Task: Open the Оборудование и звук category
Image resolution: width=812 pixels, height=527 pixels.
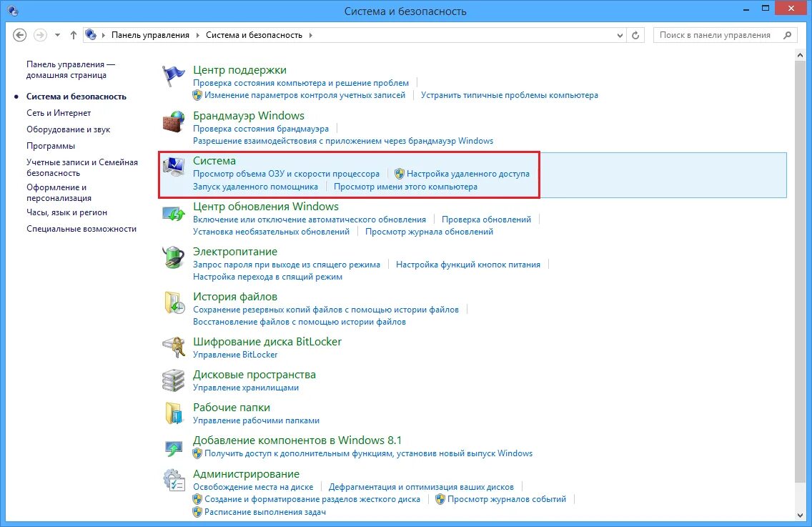Action: [69, 129]
